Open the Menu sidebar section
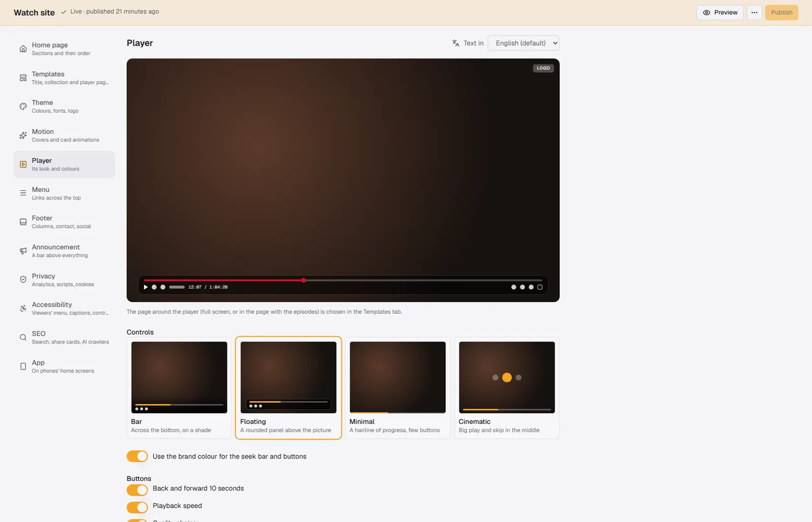This screenshot has height=522, width=812. click(x=64, y=193)
